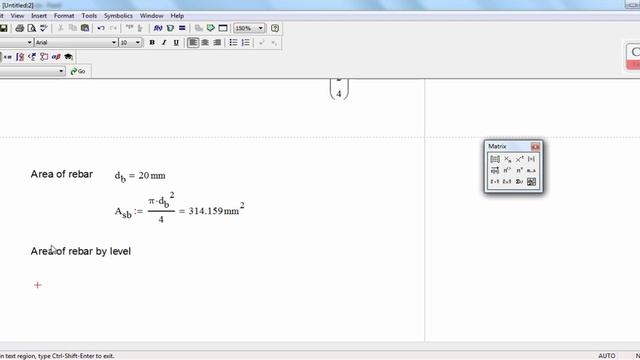Viewport: 640px width, 360px height.
Task: Toggle numbered list formatting
Action: click(x=245, y=42)
